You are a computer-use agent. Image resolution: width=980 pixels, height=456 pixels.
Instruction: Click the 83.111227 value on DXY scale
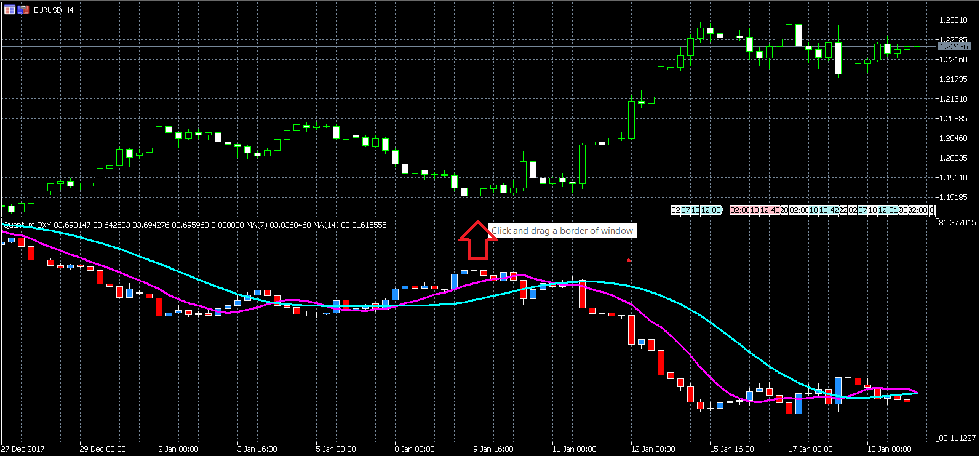[957, 438]
